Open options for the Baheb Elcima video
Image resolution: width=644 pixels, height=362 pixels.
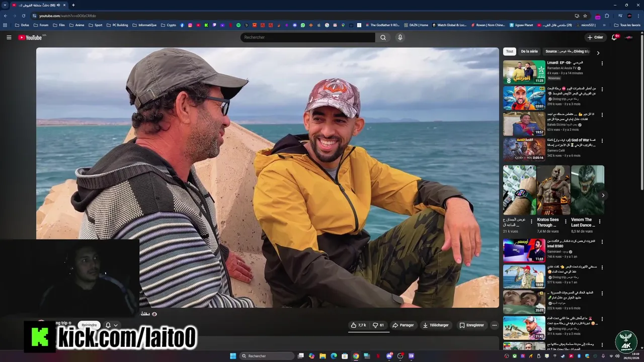(602, 115)
